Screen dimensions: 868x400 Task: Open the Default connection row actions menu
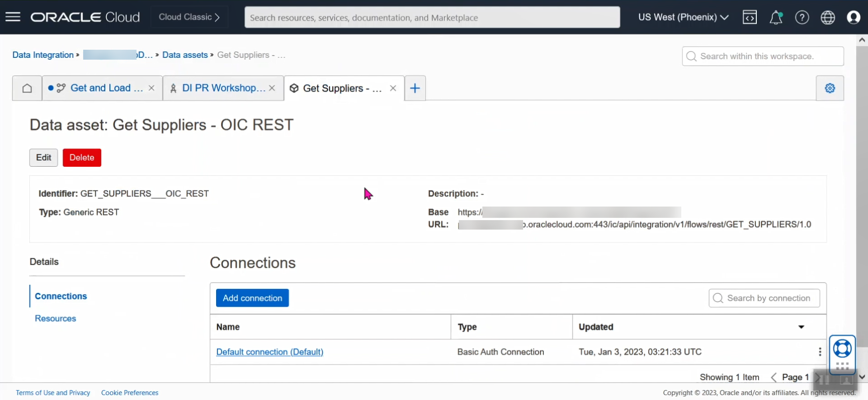(x=820, y=352)
